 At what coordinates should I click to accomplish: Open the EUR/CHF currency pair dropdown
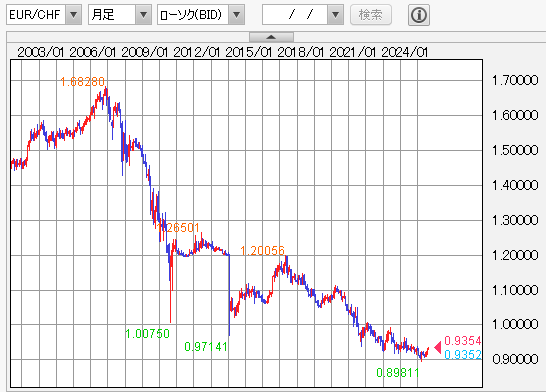[x=44, y=15]
